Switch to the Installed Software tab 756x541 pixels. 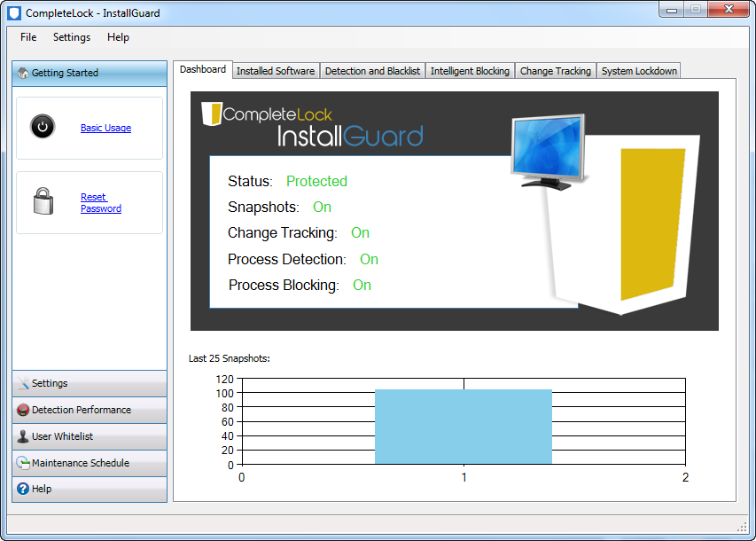276,71
